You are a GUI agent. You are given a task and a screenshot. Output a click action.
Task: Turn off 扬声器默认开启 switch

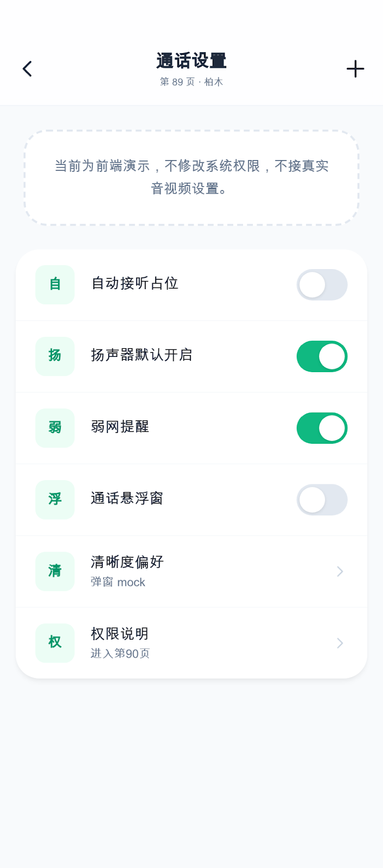coord(322,356)
